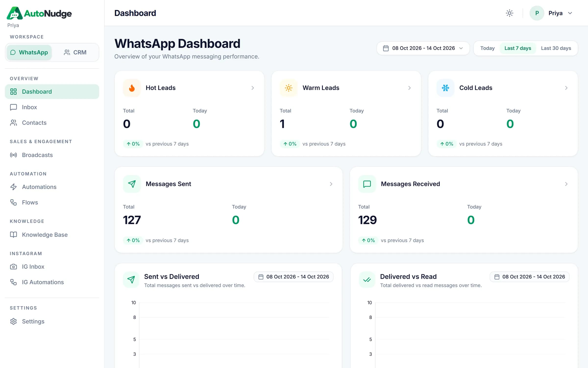Screen dimensions: 588x368
Task: Toggle the light/dark theme sun icon
Action: 509,13
